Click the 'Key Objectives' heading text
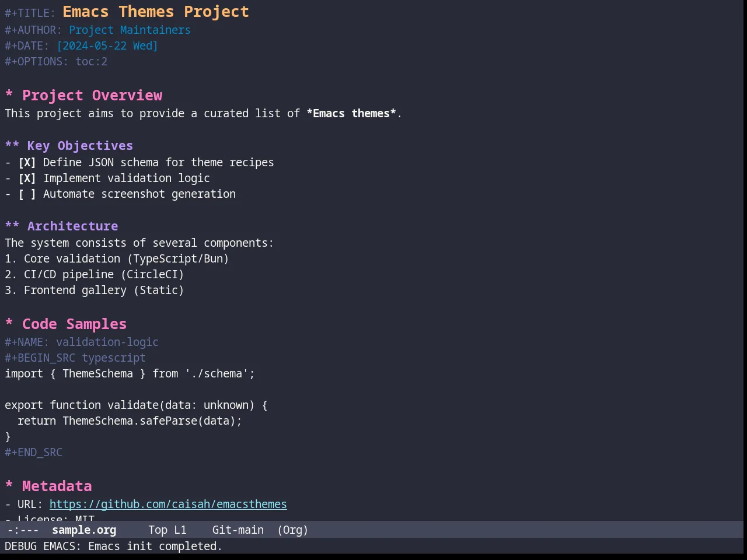Screen dimensions: 747x560 [x=80, y=145]
